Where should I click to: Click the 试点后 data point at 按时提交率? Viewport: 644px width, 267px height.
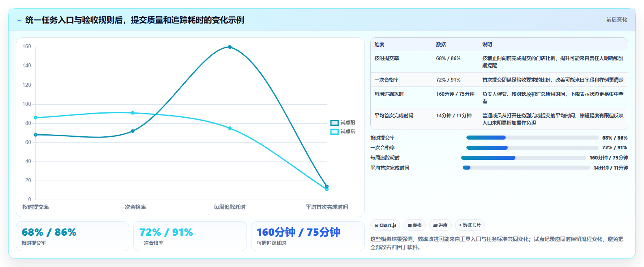(36, 118)
